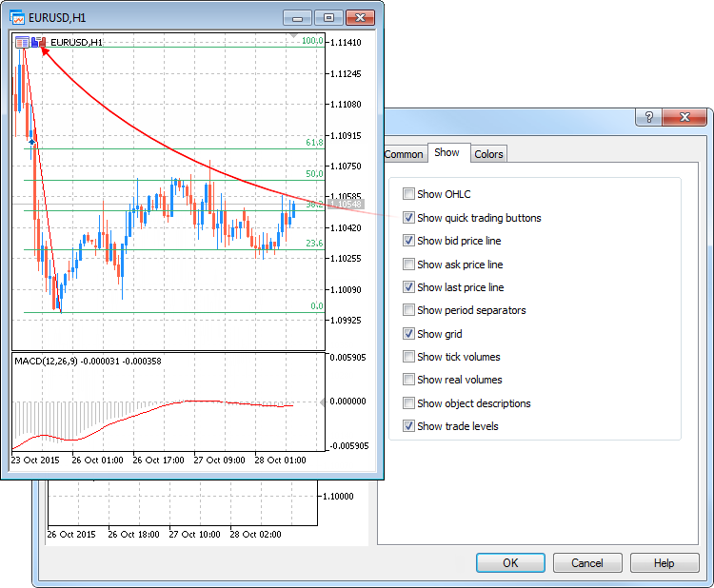
Task: Enable Show ask price line
Action: coord(409,265)
